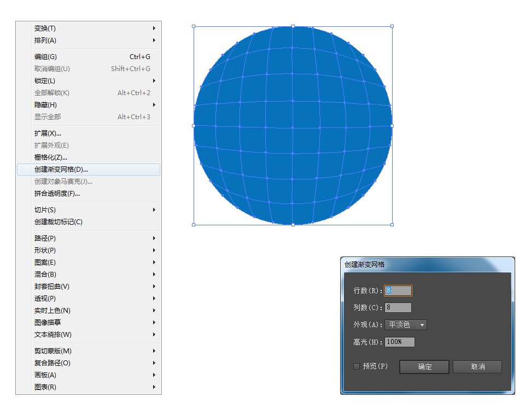The width and height of the screenshot is (525, 420).
Task: Click the top-right bounding box handle
Action: point(392,26)
